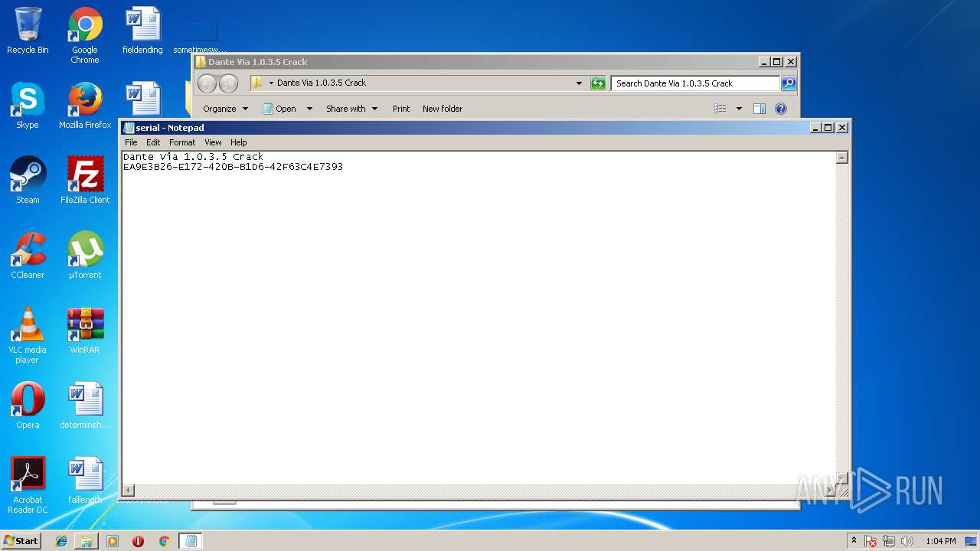Screen dimensions: 980x551
Task: Open Notepad Edit menu
Action: pos(153,142)
